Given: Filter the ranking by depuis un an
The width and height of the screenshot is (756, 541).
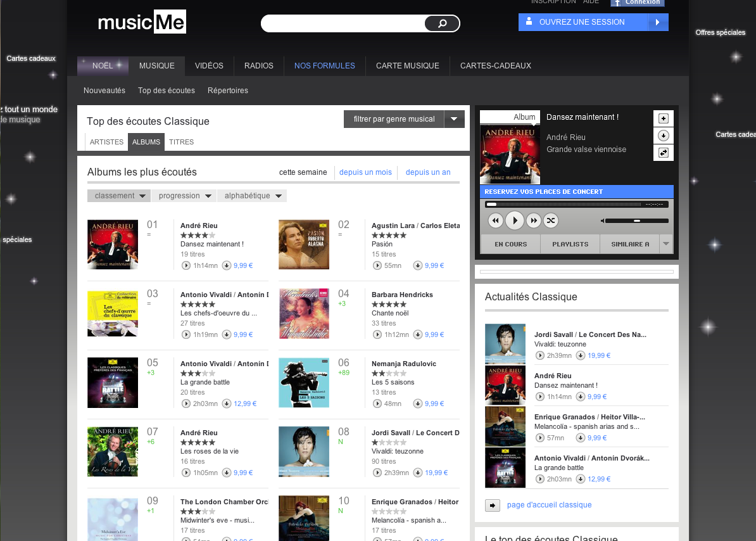Looking at the screenshot, I should coord(428,172).
